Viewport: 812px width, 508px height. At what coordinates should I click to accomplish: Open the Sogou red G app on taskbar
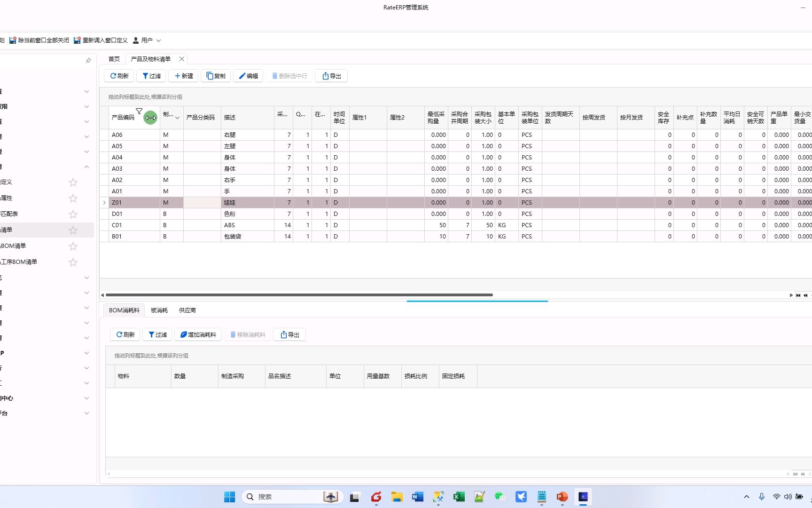(x=376, y=497)
